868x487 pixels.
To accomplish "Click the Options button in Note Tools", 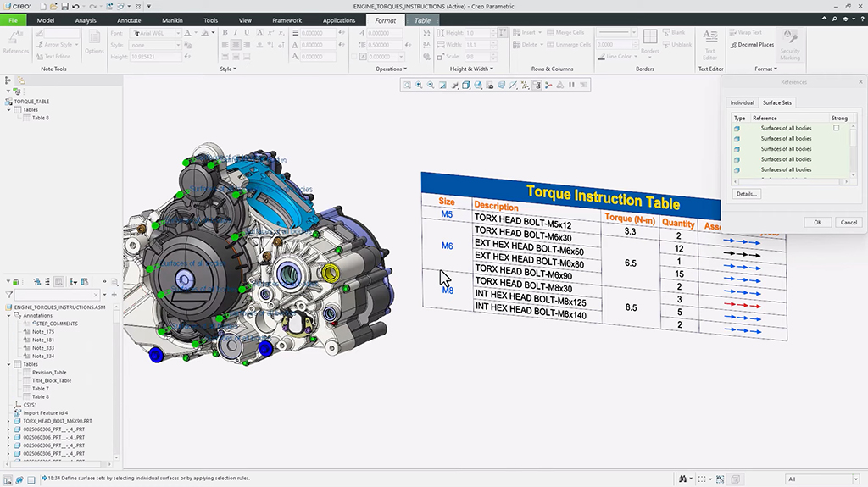I will [x=94, y=42].
